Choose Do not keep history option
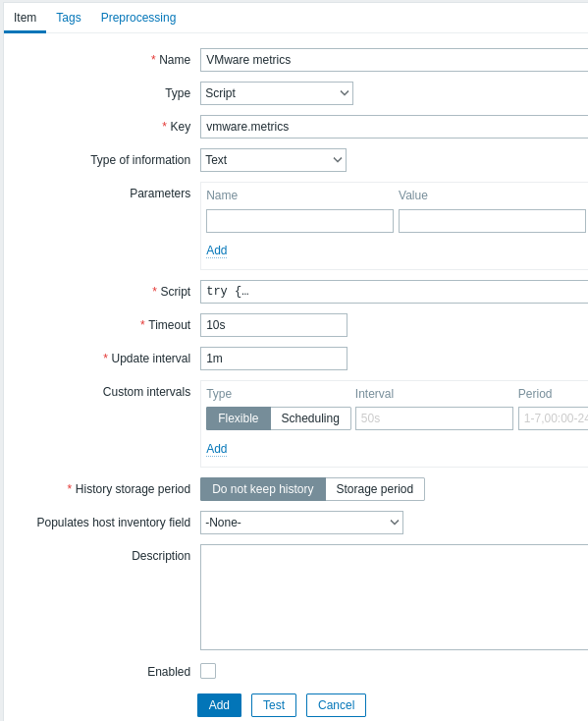The height and width of the screenshot is (721, 588). point(263,489)
